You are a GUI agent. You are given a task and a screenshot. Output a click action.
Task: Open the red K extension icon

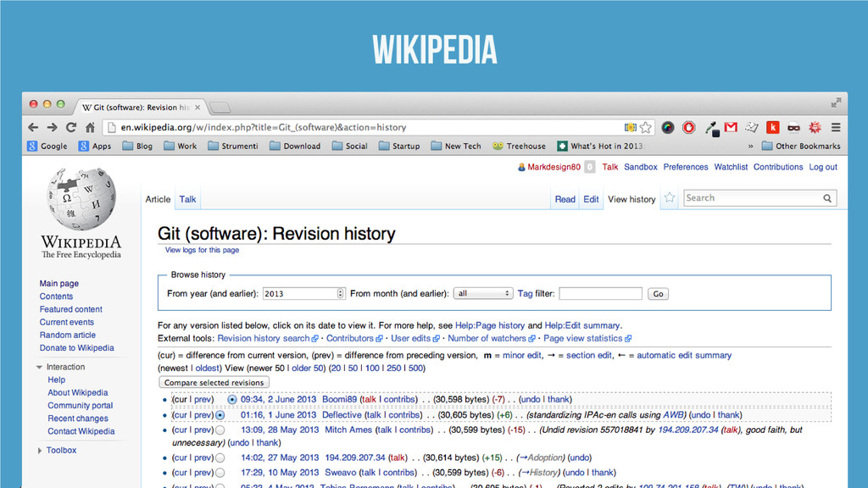pyautogui.click(x=773, y=127)
